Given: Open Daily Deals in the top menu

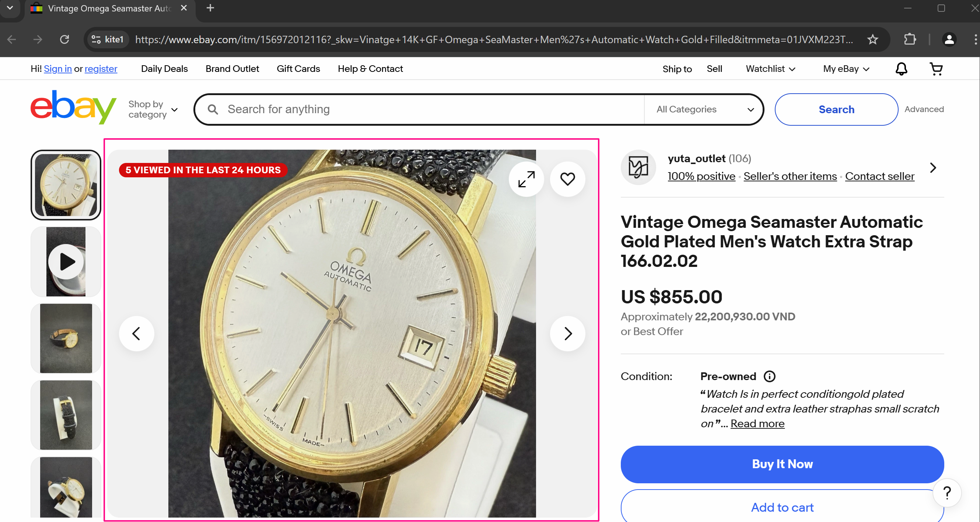Looking at the screenshot, I should click(164, 69).
